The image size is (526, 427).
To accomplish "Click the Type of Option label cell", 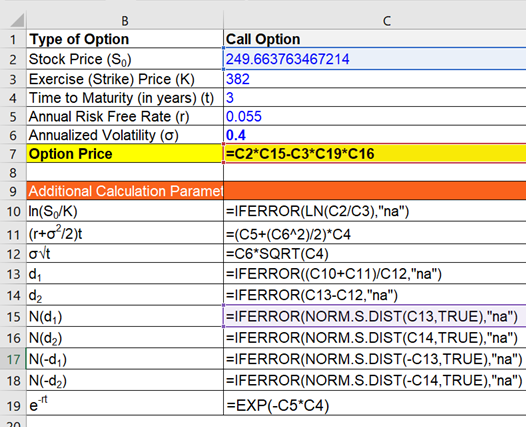I will [x=125, y=39].
